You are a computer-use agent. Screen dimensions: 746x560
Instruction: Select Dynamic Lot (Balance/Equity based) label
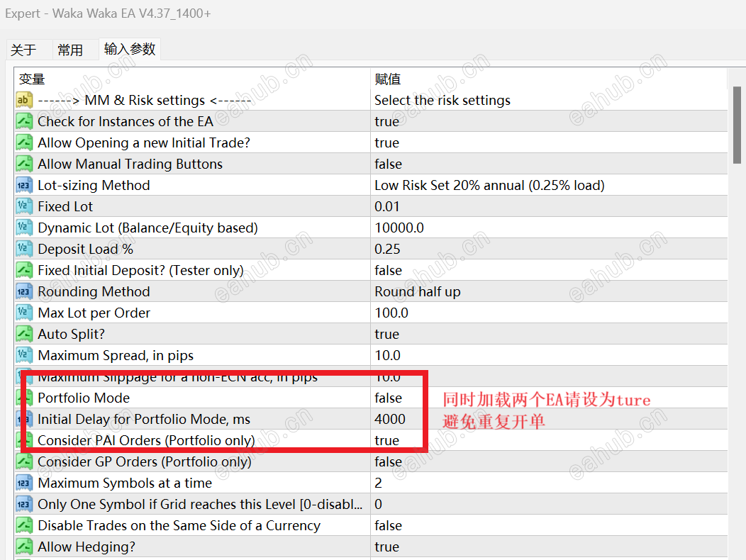coord(147,228)
